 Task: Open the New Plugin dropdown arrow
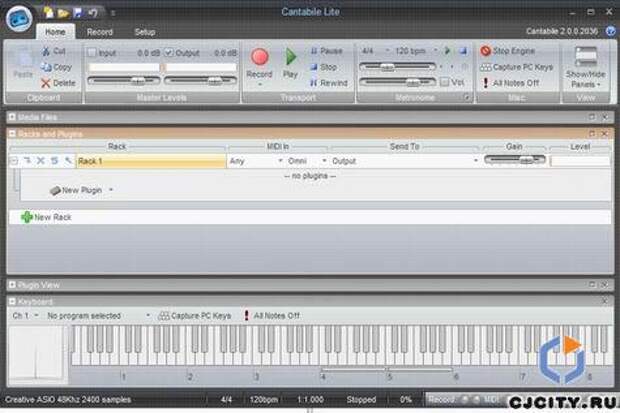pos(111,190)
